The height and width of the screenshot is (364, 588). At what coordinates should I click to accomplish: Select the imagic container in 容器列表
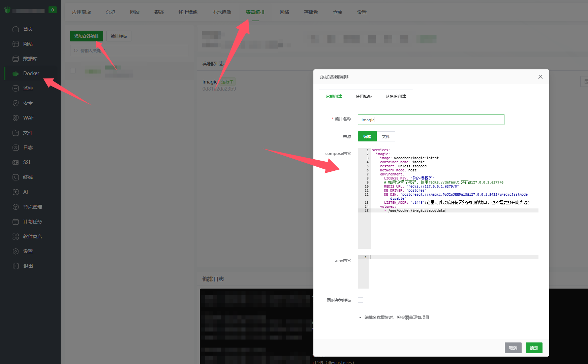(x=210, y=82)
